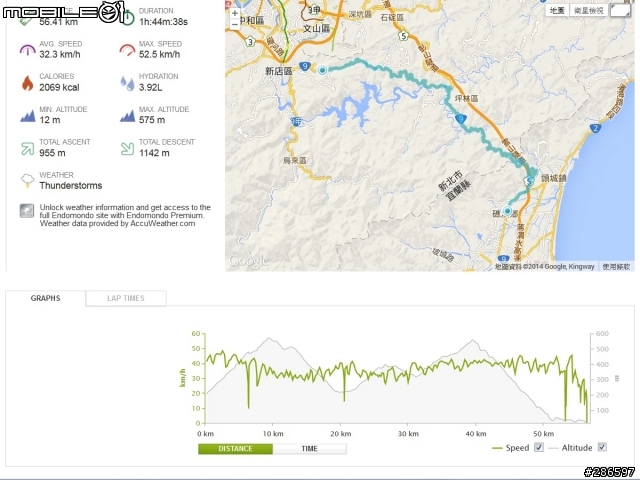Click the hydration water drops icon

[127, 82]
